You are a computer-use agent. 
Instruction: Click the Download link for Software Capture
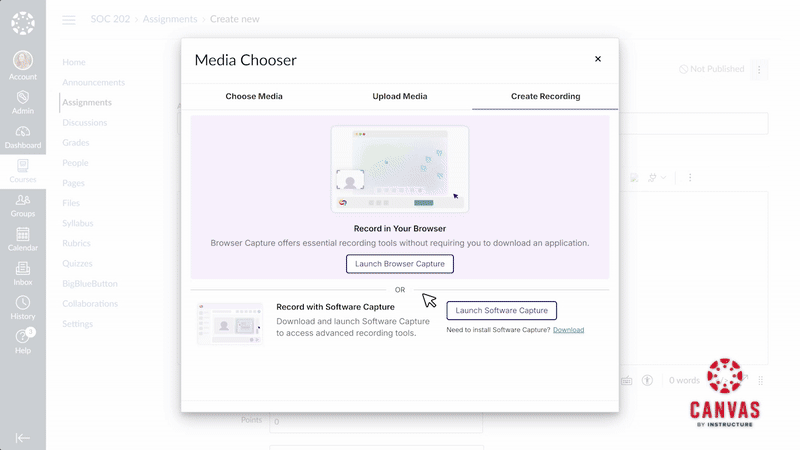point(568,330)
